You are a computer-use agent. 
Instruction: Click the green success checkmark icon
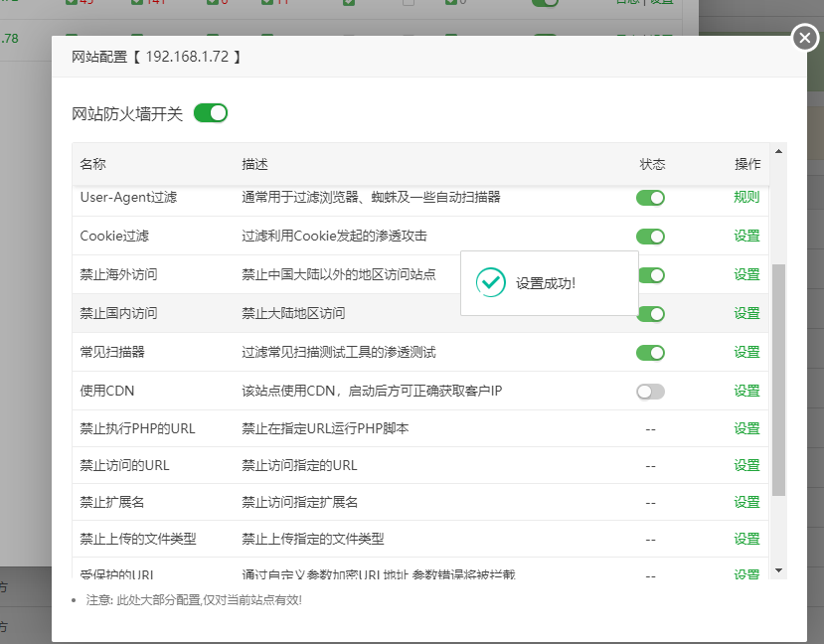[x=491, y=283]
